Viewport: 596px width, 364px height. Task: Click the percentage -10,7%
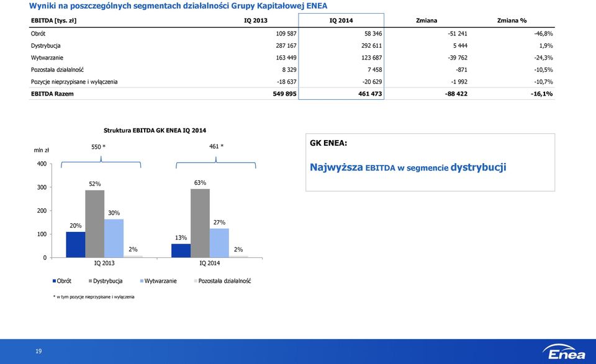tap(544, 82)
